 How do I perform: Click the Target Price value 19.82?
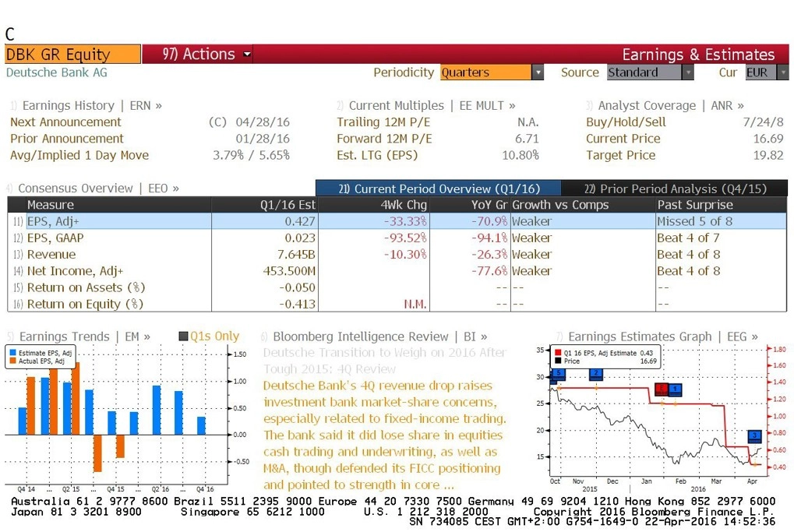768,156
